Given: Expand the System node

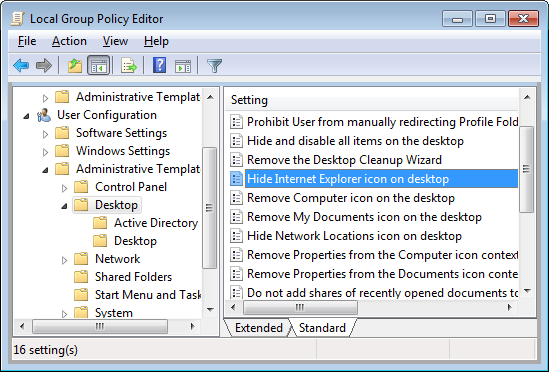Looking at the screenshot, I should tap(64, 314).
